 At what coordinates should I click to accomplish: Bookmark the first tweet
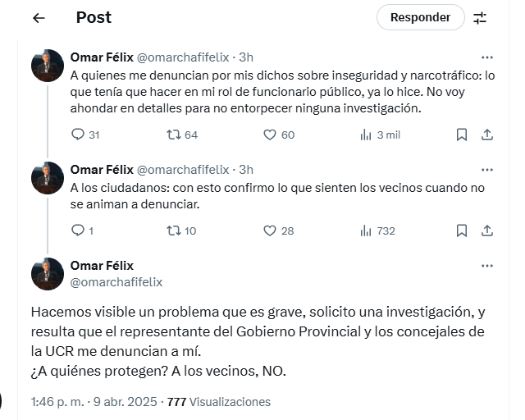pyautogui.click(x=462, y=135)
